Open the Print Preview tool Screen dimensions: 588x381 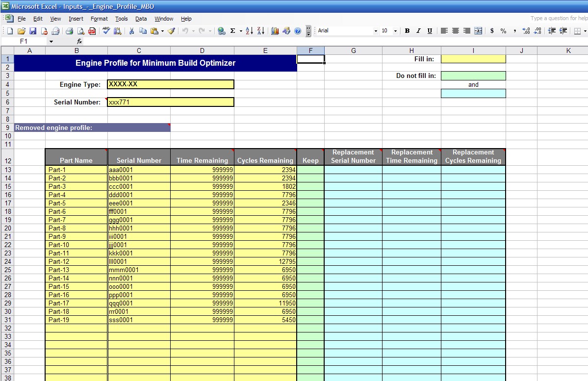point(80,31)
